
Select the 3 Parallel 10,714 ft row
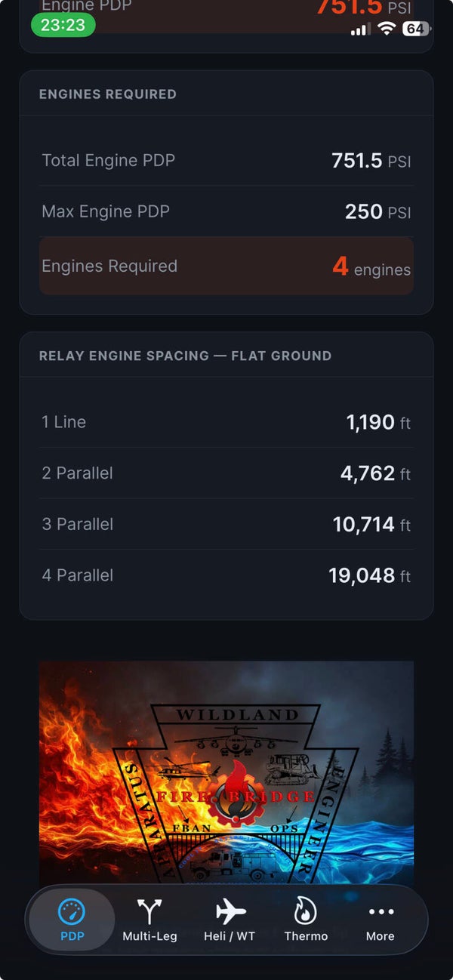point(226,524)
